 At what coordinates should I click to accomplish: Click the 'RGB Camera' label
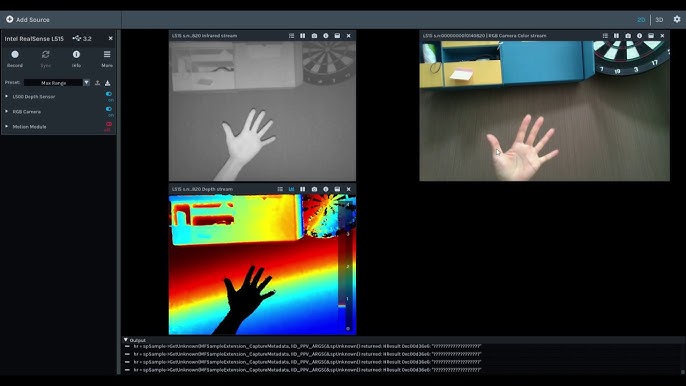(27, 112)
